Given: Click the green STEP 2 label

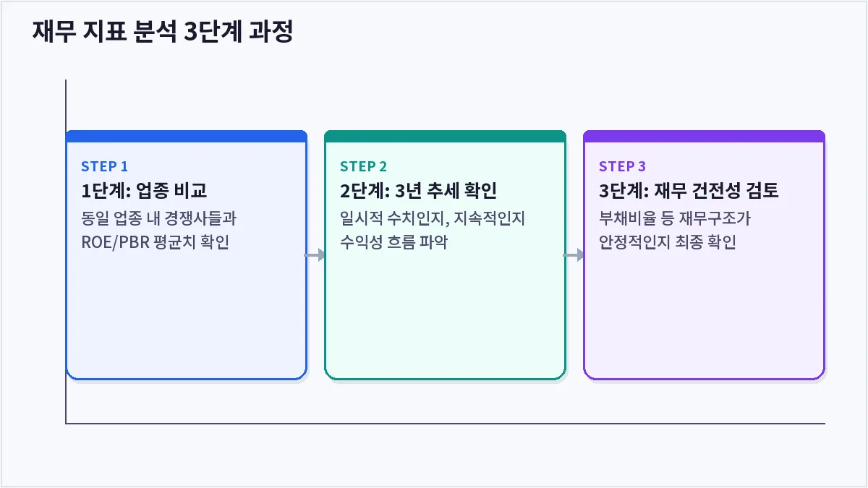Looking at the screenshot, I should tap(364, 166).
